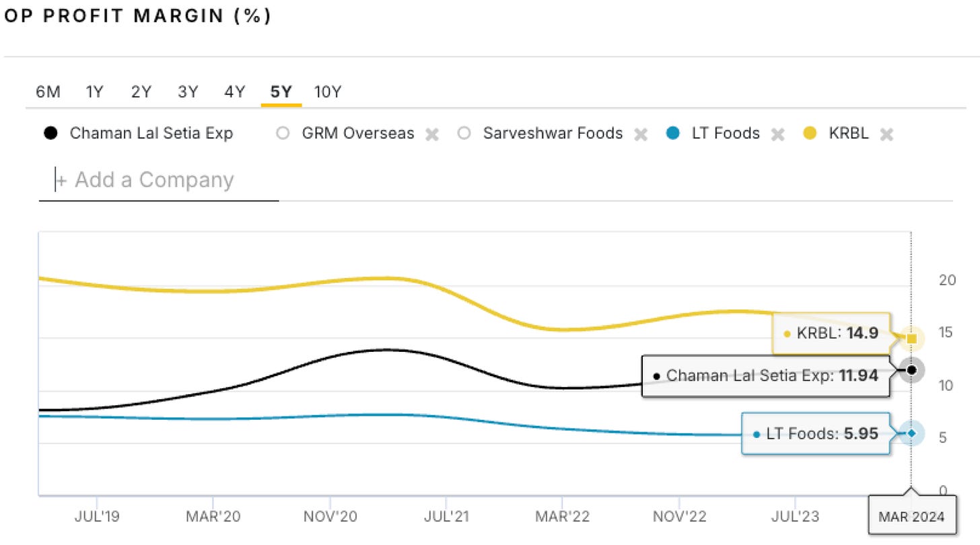Switch to the 6M time range tab
The image size is (980, 545).
(x=48, y=92)
